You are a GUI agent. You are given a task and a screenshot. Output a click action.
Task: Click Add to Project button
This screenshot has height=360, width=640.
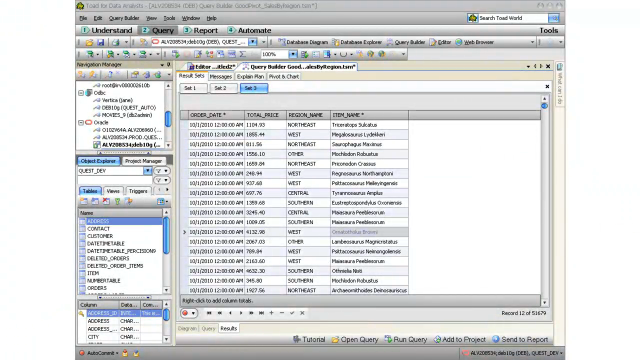(460, 339)
